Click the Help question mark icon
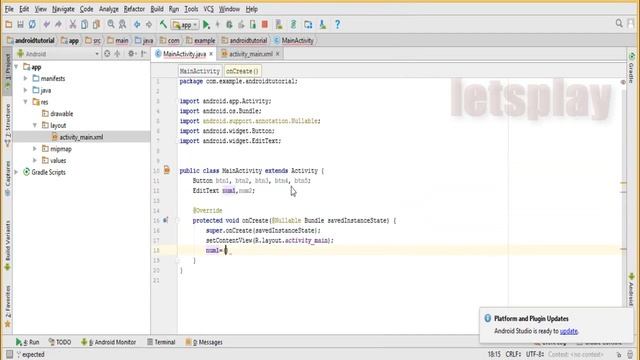Screen dimensions: 640x360 tap(338, 24)
